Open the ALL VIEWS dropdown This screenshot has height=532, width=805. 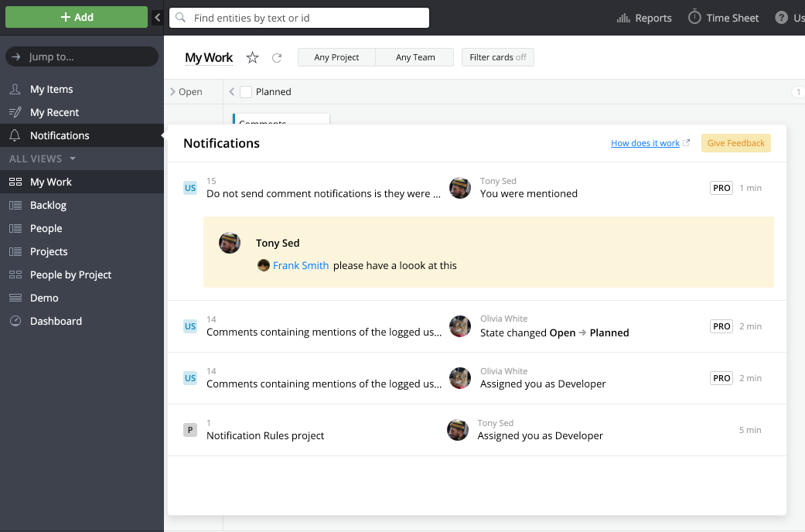42,159
